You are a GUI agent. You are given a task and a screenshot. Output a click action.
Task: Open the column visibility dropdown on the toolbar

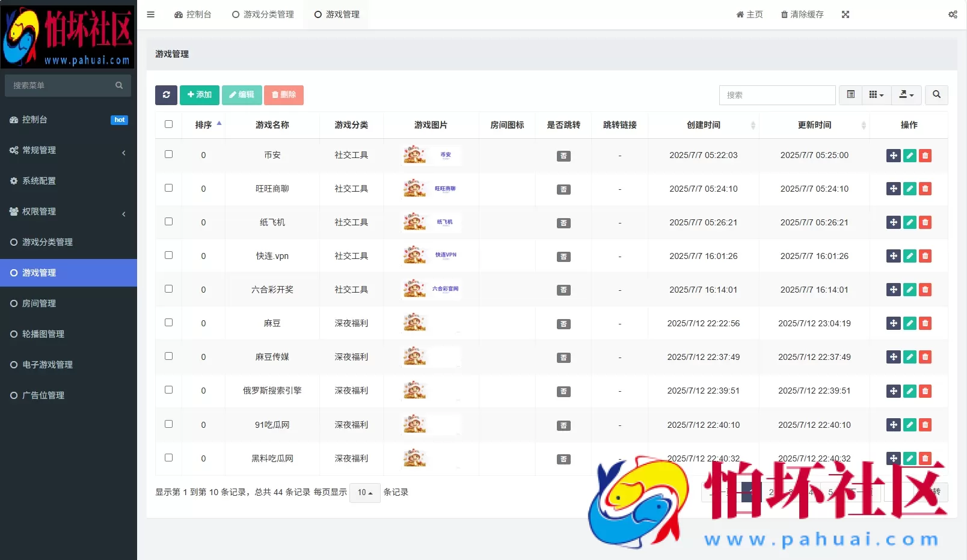(876, 95)
